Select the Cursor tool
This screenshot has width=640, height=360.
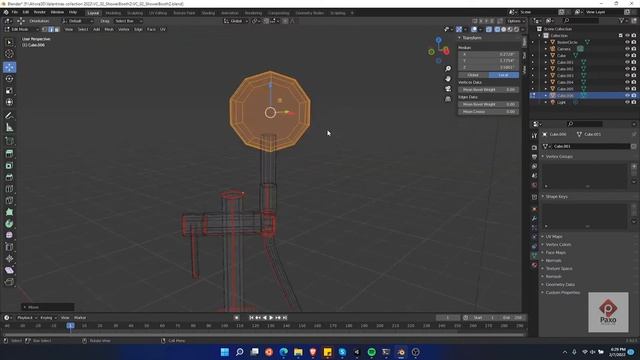9,54
